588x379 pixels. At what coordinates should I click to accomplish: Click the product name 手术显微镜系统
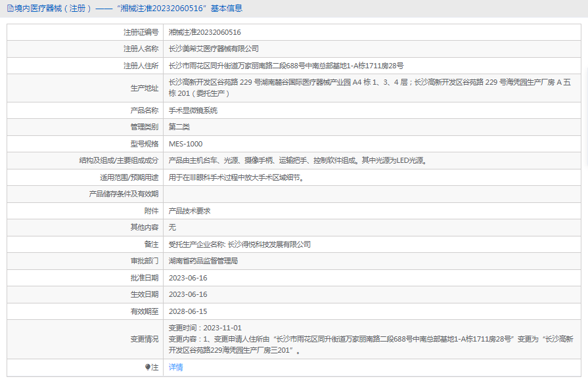[x=193, y=110]
